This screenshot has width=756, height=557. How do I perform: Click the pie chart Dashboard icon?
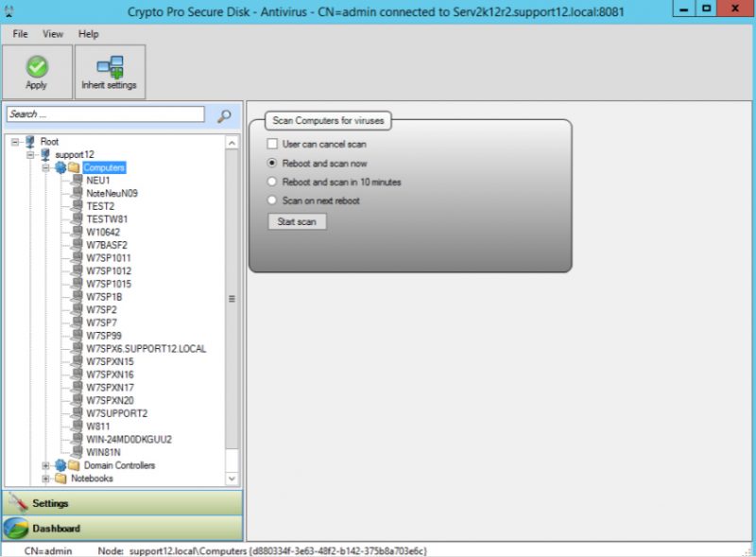coord(15,526)
